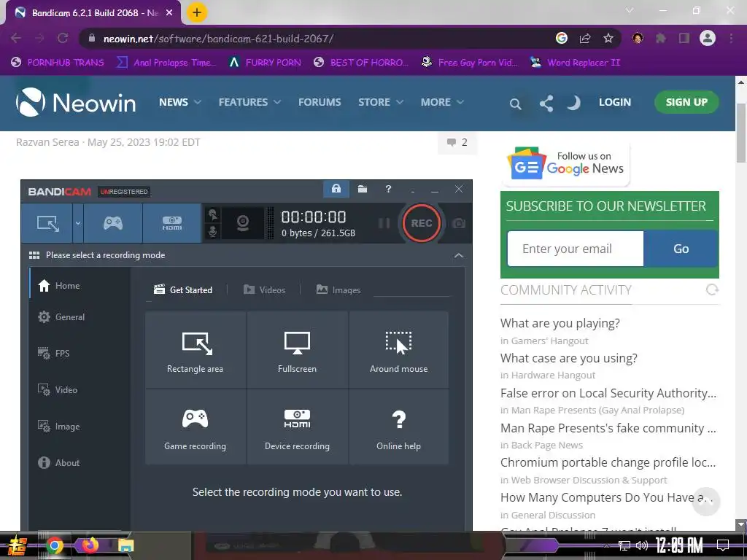Screen dimensions: 747x560
Task: Toggle Bandicam microphone icon
Action: [x=212, y=231]
